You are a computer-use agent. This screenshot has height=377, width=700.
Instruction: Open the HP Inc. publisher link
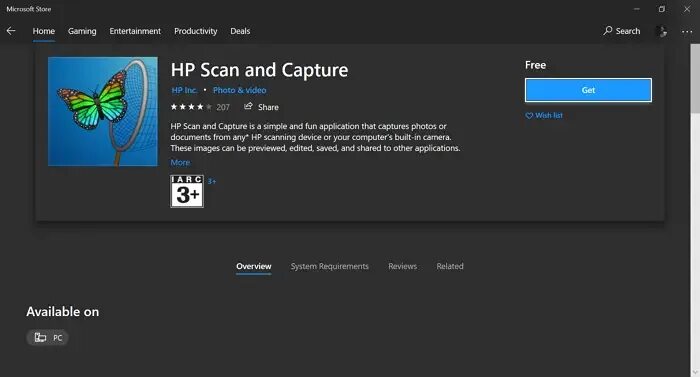184,90
